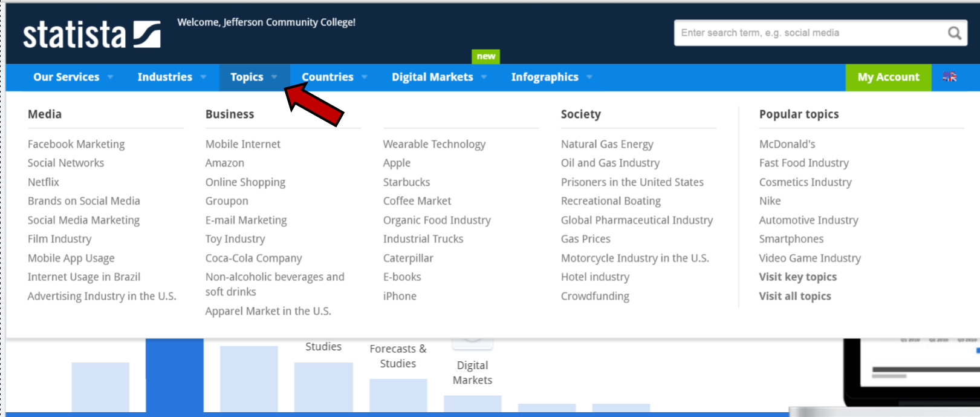
Task: Open Apparel Market in the U.S.
Action: (268, 311)
